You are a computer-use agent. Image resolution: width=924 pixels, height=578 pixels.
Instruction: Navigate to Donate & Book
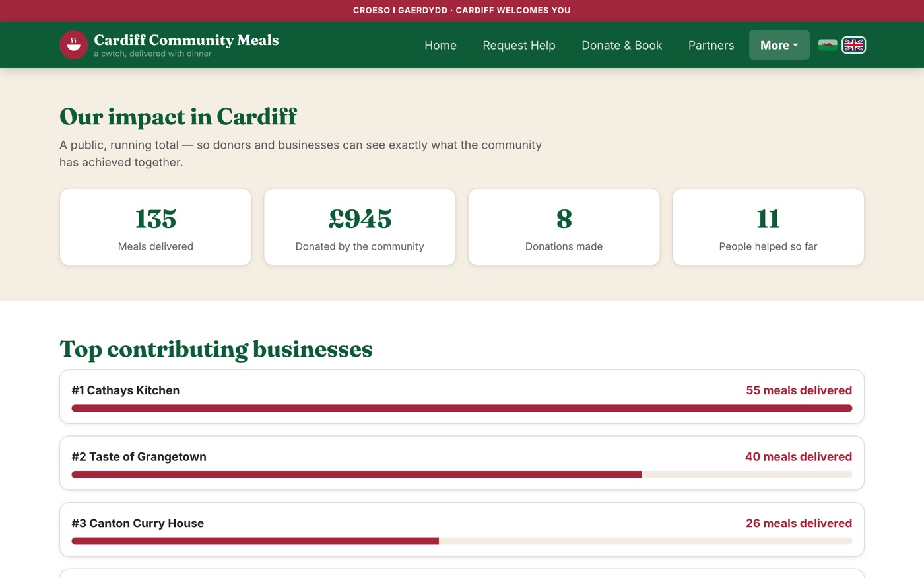pos(622,45)
